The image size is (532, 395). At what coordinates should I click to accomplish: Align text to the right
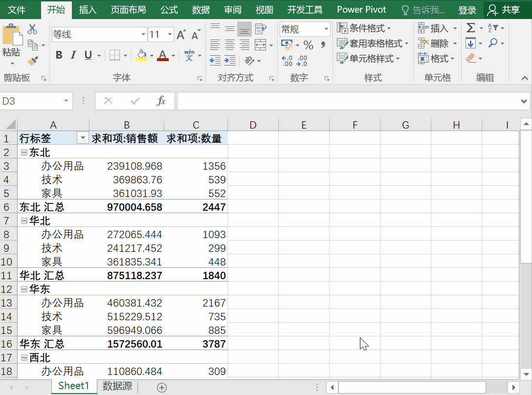pyautogui.click(x=244, y=45)
